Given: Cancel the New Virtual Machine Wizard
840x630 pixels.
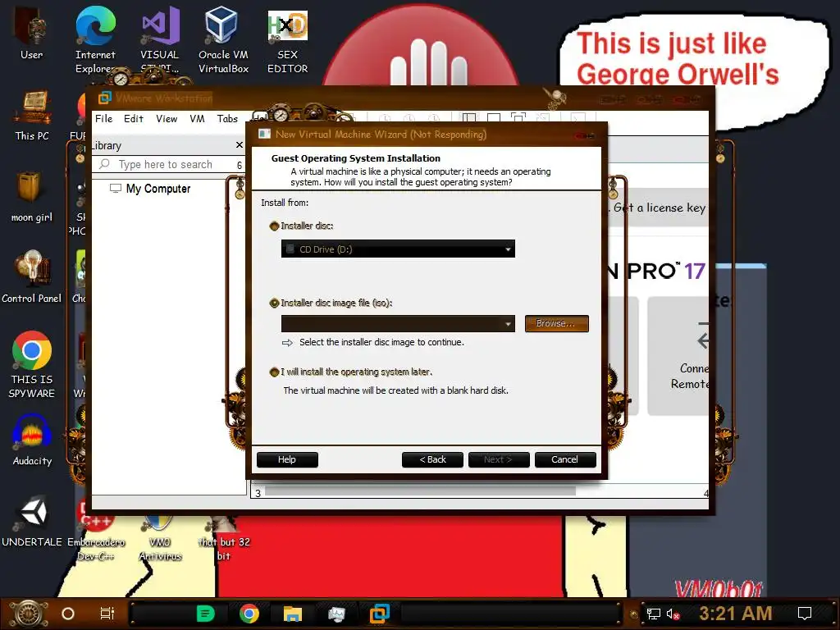Looking at the screenshot, I should [x=565, y=459].
